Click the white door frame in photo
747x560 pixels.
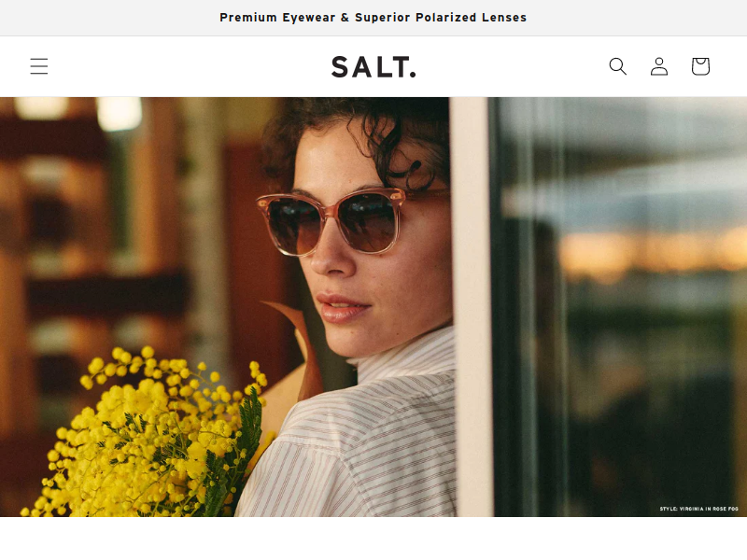[x=471, y=307]
